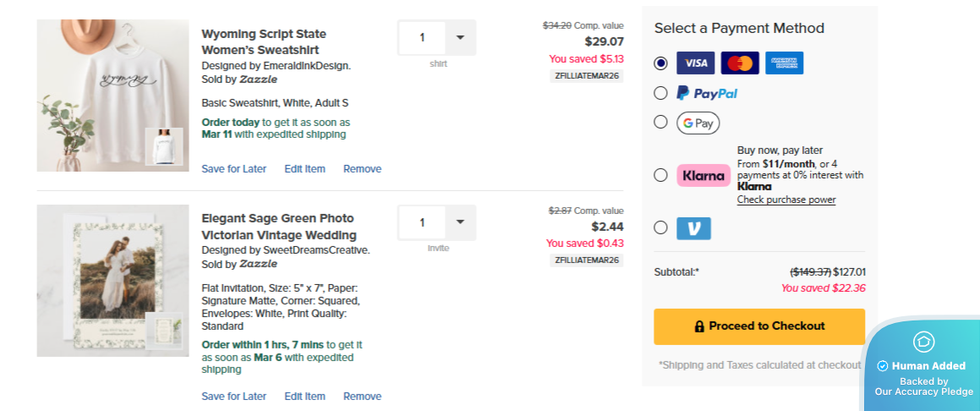Viewport: 980px width, 411px height.
Task: Open sweatshirt quantity dropdown
Action: (x=460, y=37)
